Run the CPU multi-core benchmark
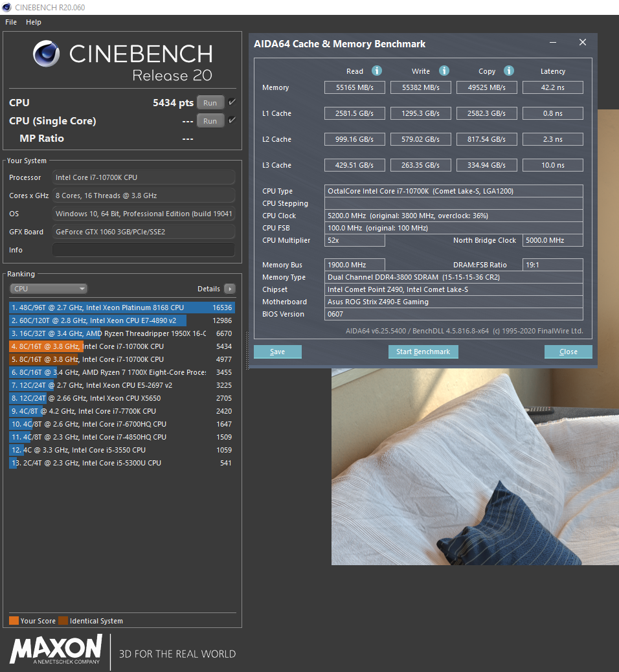619x672 pixels. pyautogui.click(x=210, y=103)
